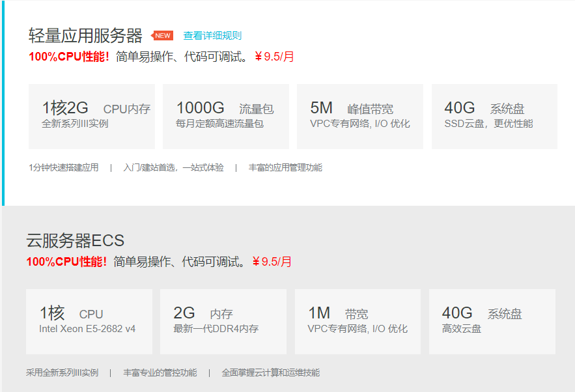Click 全面掌握云计算和运维技能 text
Image resolution: width=575 pixels, height=392 pixels.
[271, 373]
